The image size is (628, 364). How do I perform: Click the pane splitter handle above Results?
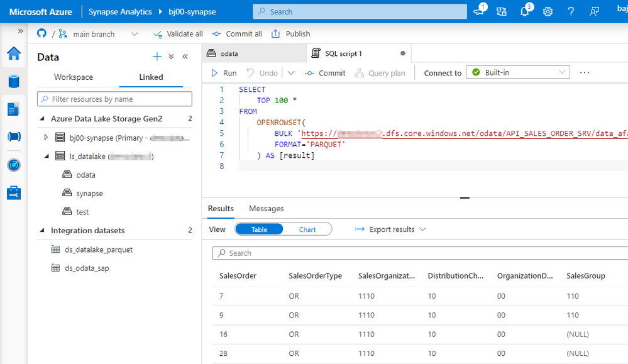coord(465,197)
